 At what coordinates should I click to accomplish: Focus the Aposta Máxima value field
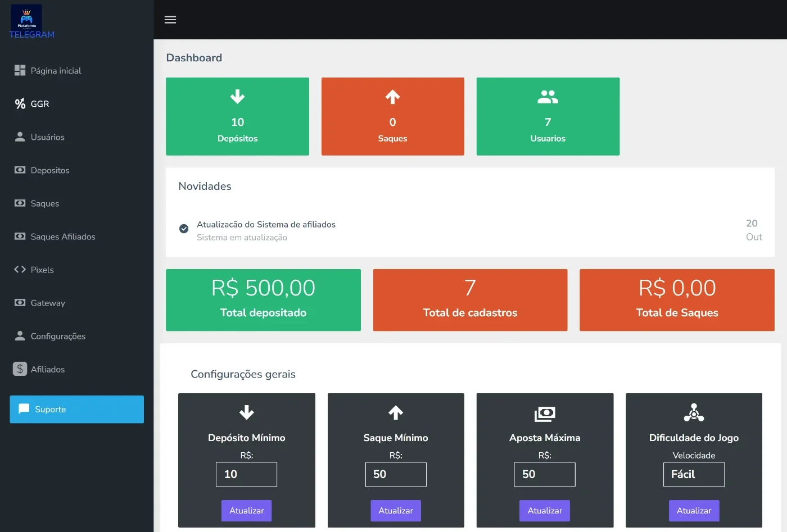pyautogui.click(x=545, y=474)
